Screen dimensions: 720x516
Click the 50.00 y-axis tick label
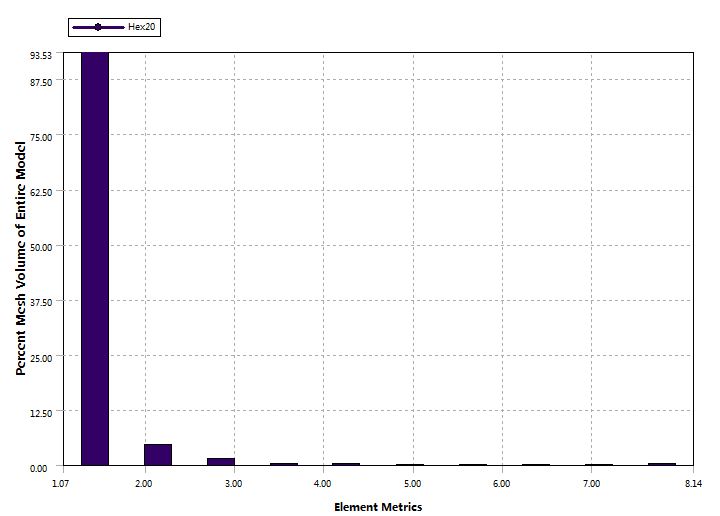pos(39,246)
